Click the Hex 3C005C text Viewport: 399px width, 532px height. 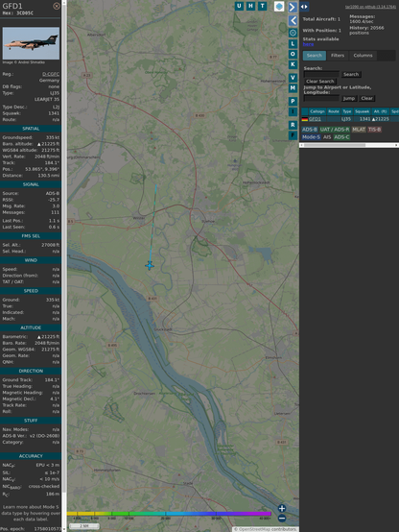pos(18,13)
